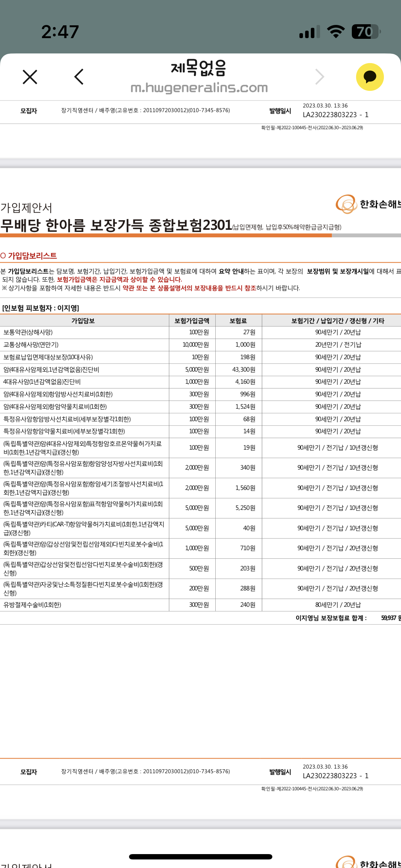Tap the Hanwha insurance logo
Image resolution: width=401 pixels, height=868 pixels.
pyautogui.click(x=368, y=204)
